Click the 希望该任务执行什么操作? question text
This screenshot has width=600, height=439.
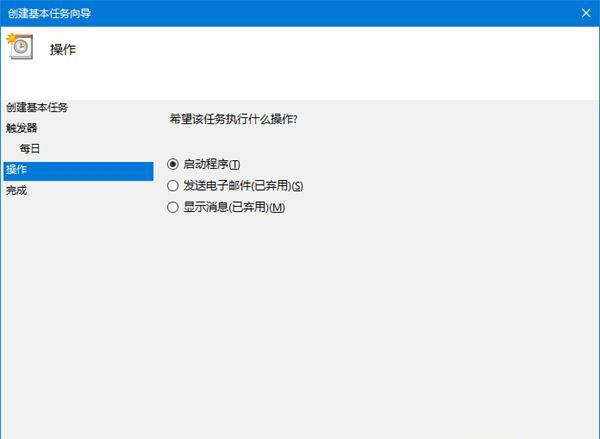coord(234,119)
